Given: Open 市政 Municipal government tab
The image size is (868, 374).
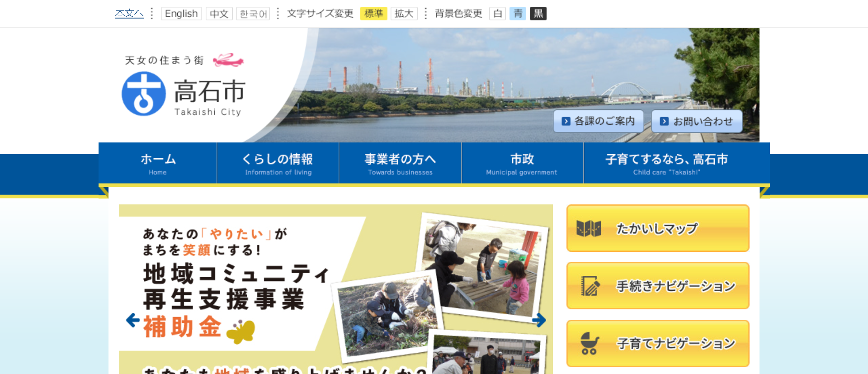Looking at the screenshot, I should pyautogui.click(x=522, y=163).
